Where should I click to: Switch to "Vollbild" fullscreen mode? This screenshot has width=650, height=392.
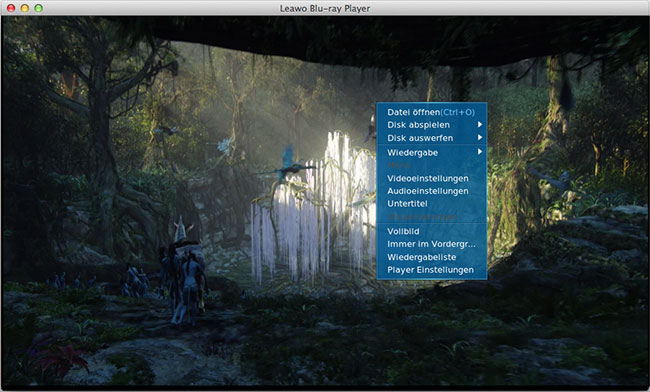(432, 231)
